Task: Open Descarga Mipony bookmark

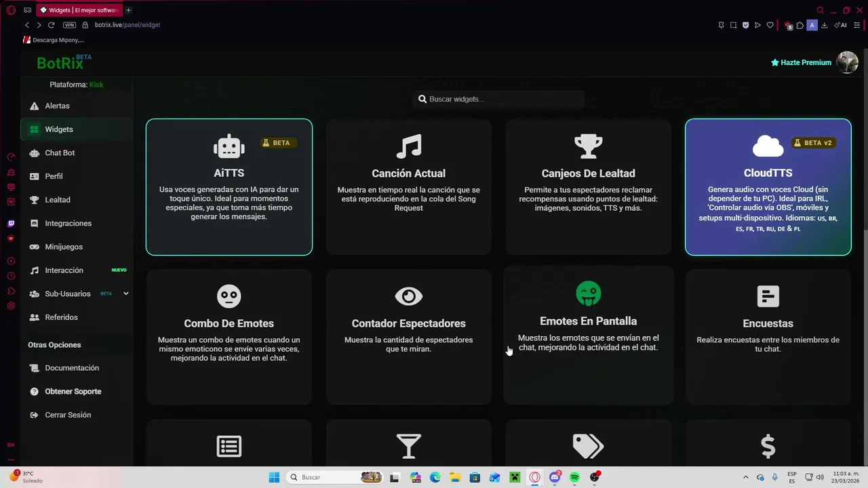Action: [54, 40]
